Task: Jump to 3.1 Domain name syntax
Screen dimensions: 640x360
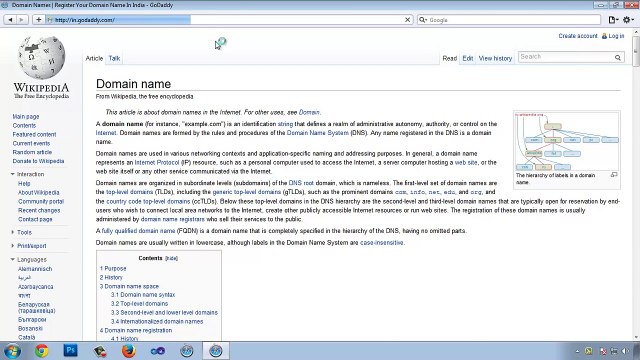Action: (143, 295)
